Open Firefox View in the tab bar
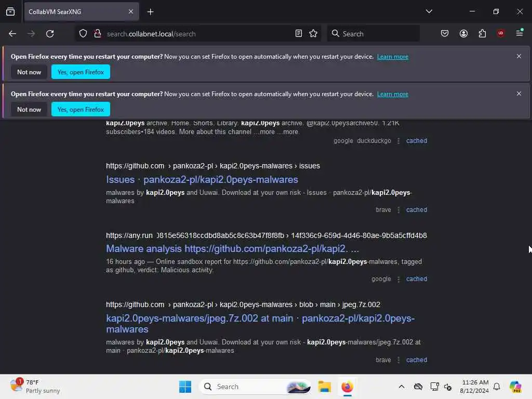Viewport: 532px width, 399px height. point(10,11)
